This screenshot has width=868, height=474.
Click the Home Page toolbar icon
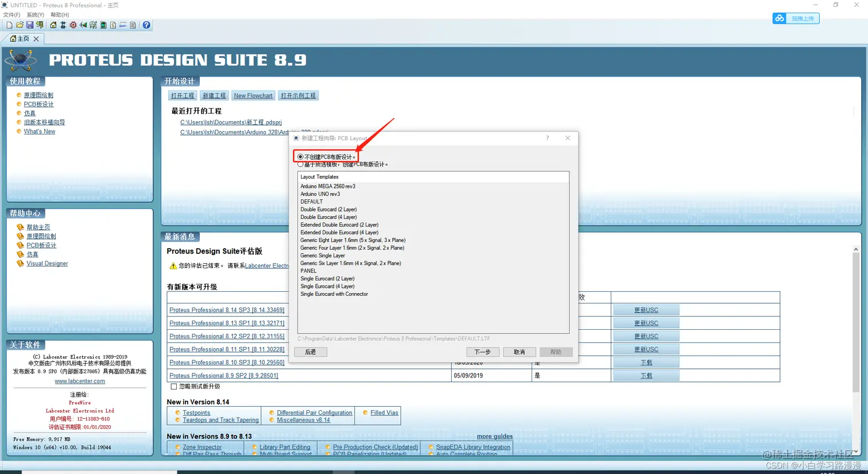coord(53,25)
